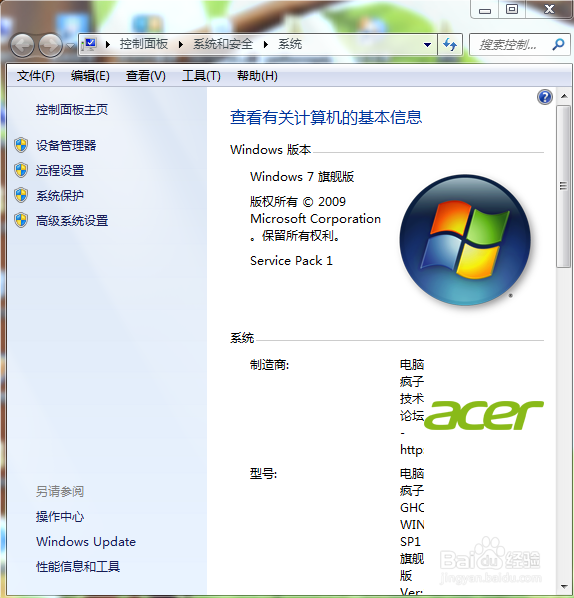The image size is (574, 598).
Task: Open 操作中心 link
Action: (60, 517)
